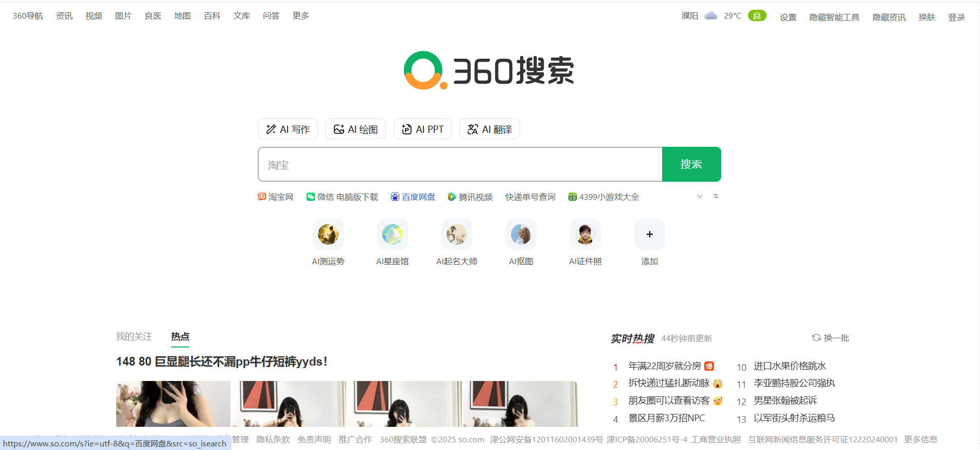Open the 地图 top menu item

click(x=183, y=16)
